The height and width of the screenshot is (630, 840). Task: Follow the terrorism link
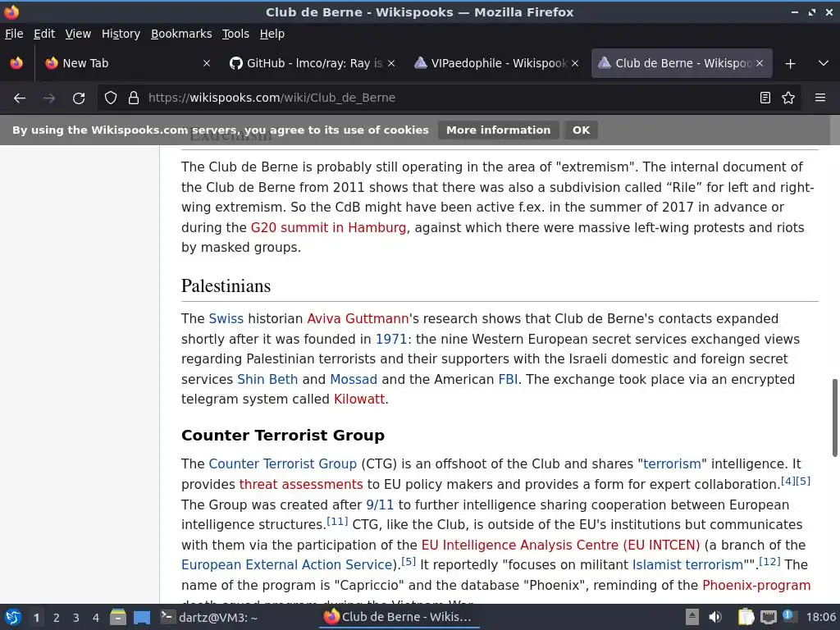(672, 464)
